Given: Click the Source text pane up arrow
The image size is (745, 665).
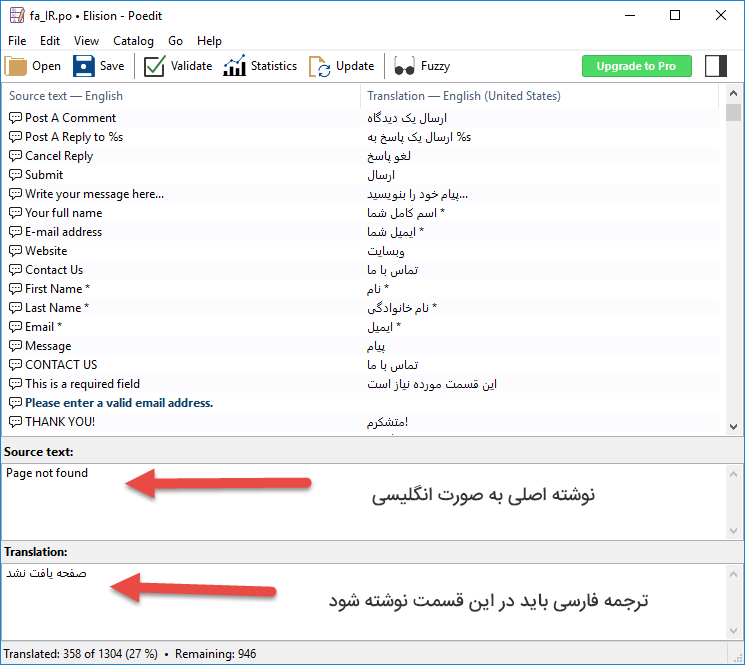Looking at the screenshot, I should [733, 474].
